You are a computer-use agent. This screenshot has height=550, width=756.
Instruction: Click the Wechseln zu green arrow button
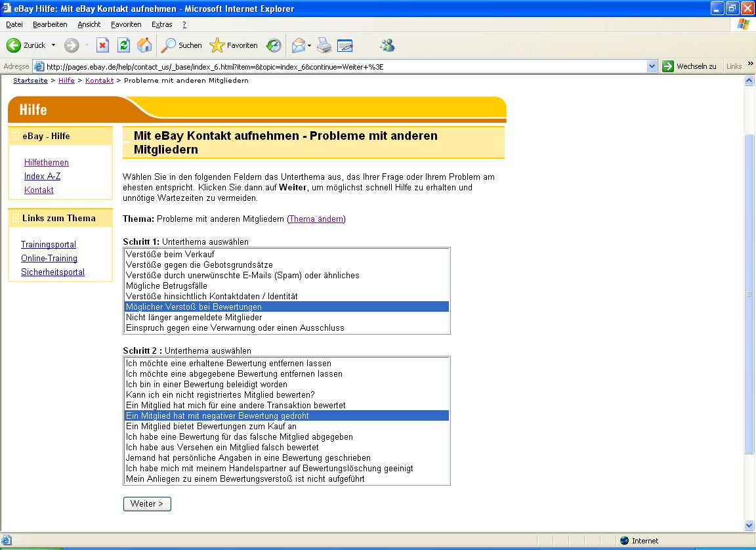(668, 66)
